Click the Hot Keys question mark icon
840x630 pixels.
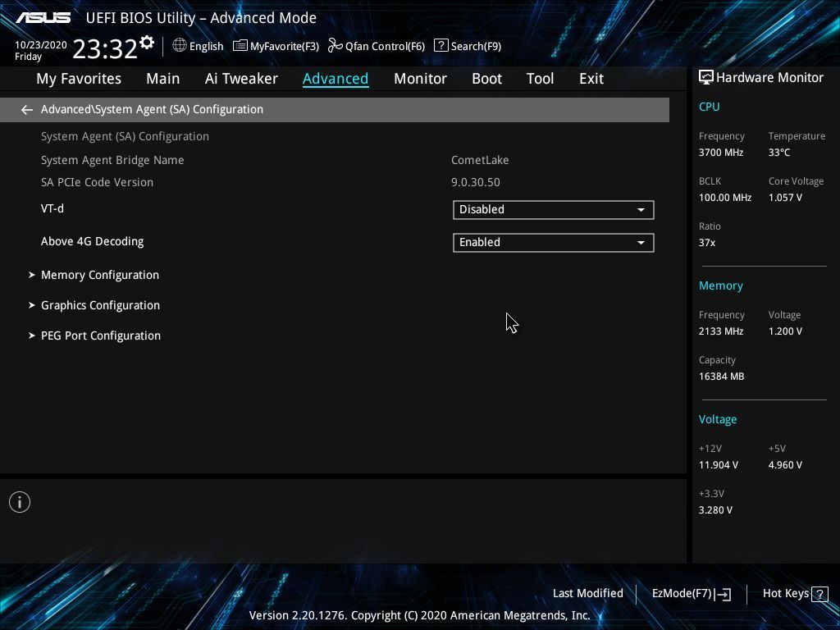[x=819, y=594]
